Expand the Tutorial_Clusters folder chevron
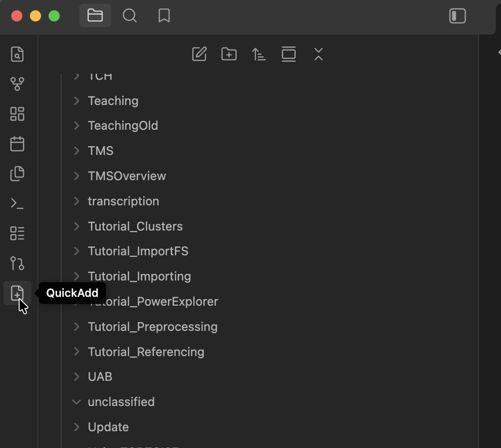Screen dimensions: 501x448 77,226
